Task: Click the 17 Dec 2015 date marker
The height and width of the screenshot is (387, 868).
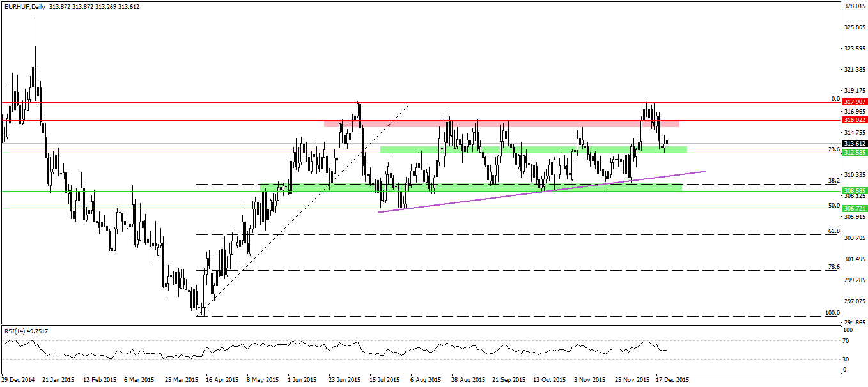Action: (x=670, y=379)
